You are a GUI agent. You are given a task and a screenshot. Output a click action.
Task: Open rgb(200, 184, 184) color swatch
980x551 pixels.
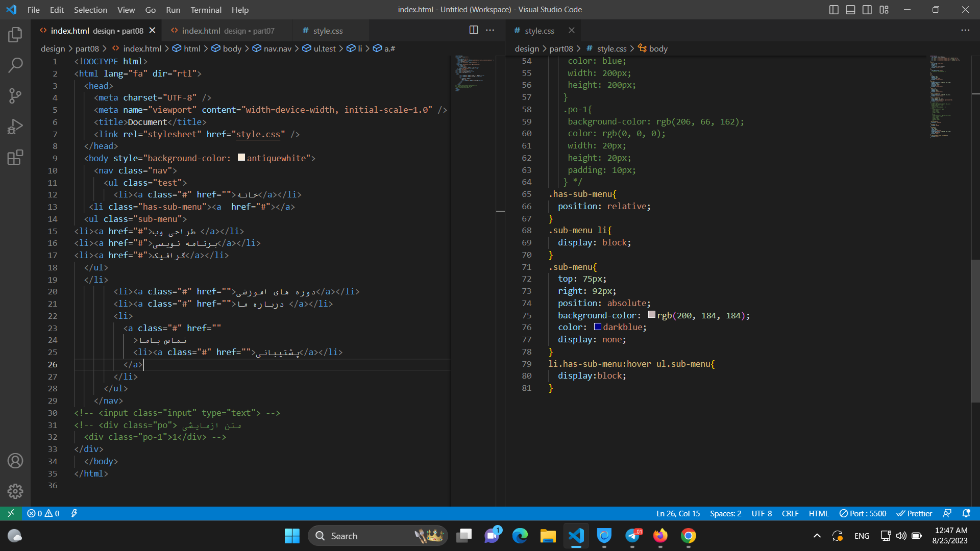point(652,314)
